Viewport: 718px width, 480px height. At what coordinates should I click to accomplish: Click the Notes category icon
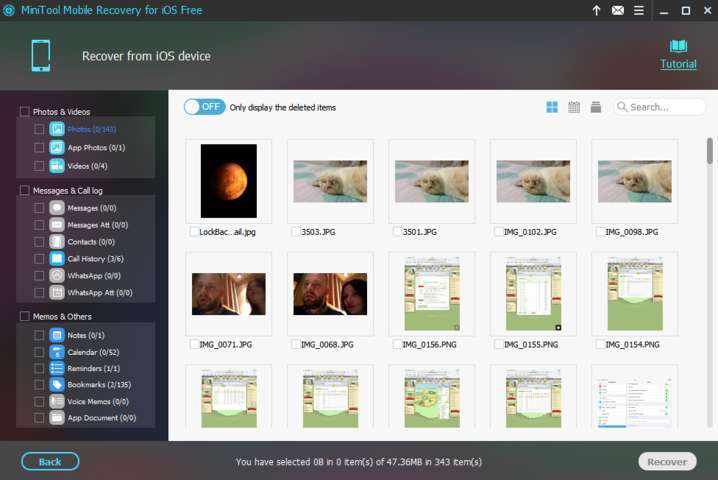pyautogui.click(x=57, y=335)
